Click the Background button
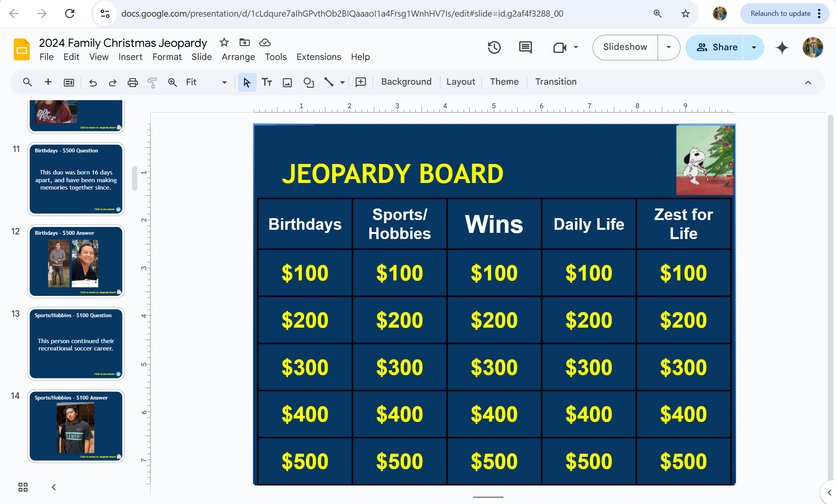 [x=406, y=82]
